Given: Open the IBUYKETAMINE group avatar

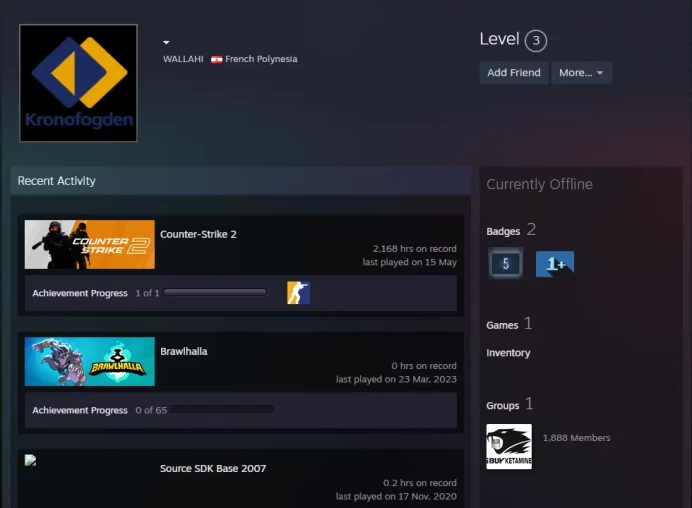Looking at the screenshot, I should (509, 447).
